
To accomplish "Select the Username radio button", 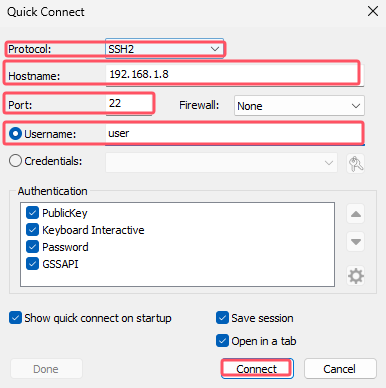I will (15, 134).
